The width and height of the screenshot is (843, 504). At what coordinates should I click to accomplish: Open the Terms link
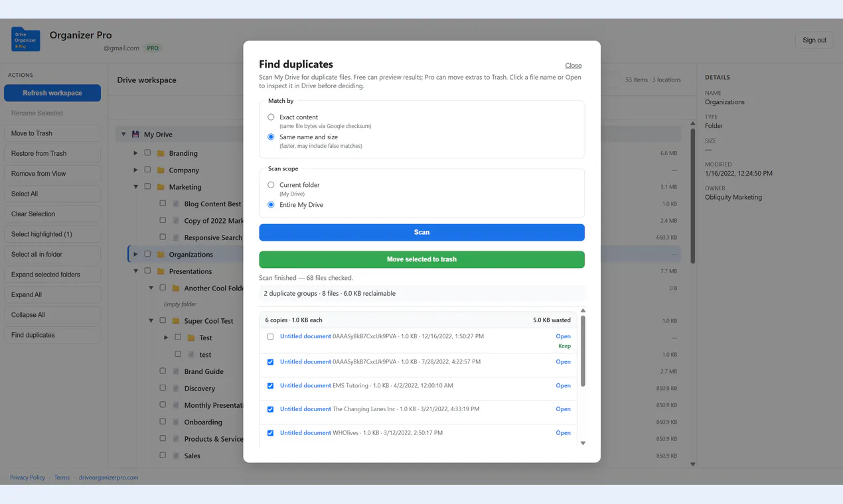click(x=62, y=477)
